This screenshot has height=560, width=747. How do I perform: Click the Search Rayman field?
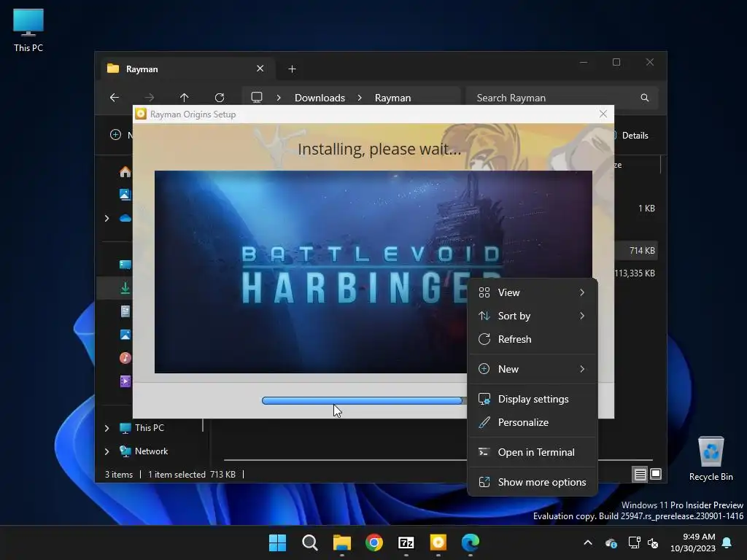click(x=562, y=98)
